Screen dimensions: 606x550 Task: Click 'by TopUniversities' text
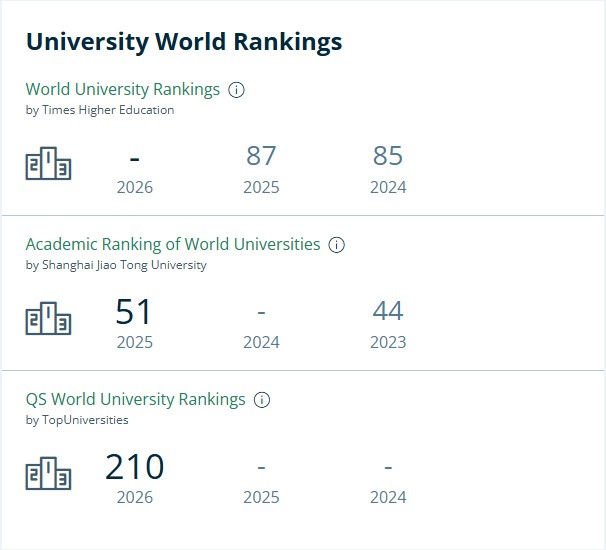[77, 420]
